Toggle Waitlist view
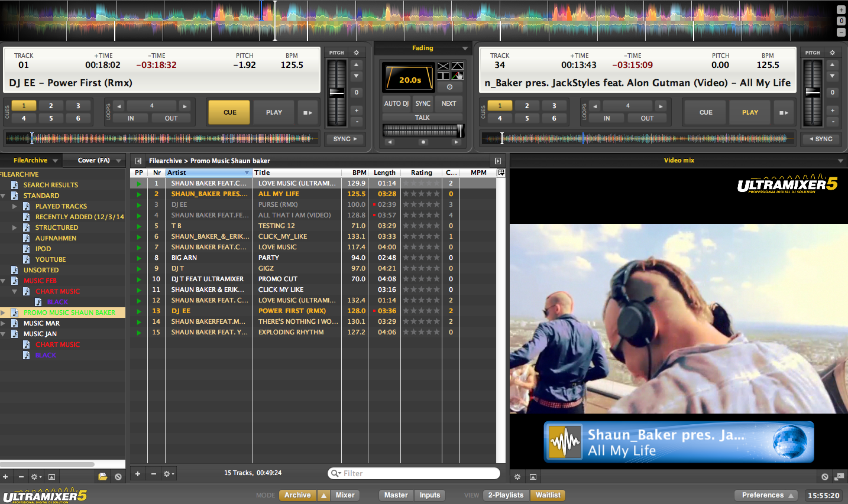The image size is (848, 504). [x=548, y=495]
